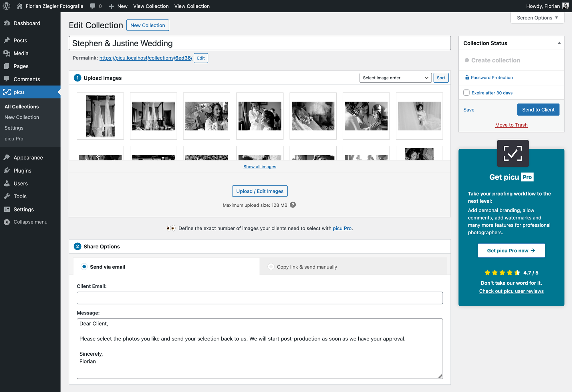Click the Tools icon in sidebar
The height and width of the screenshot is (392, 572).
click(x=7, y=196)
